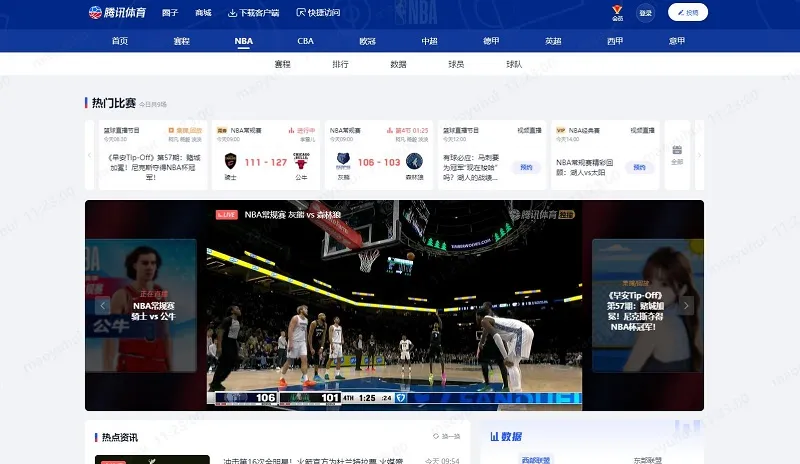Go to the previous carousel slide
This screenshot has width=800, height=464.
(103, 306)
